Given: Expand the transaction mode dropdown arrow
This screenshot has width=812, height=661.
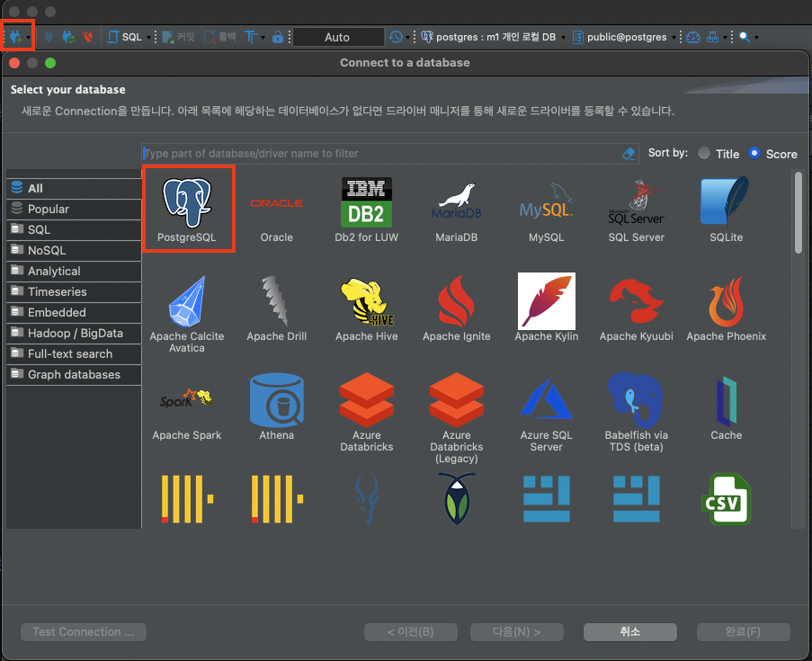Looking at the screenshot, I should pos(263,37).
